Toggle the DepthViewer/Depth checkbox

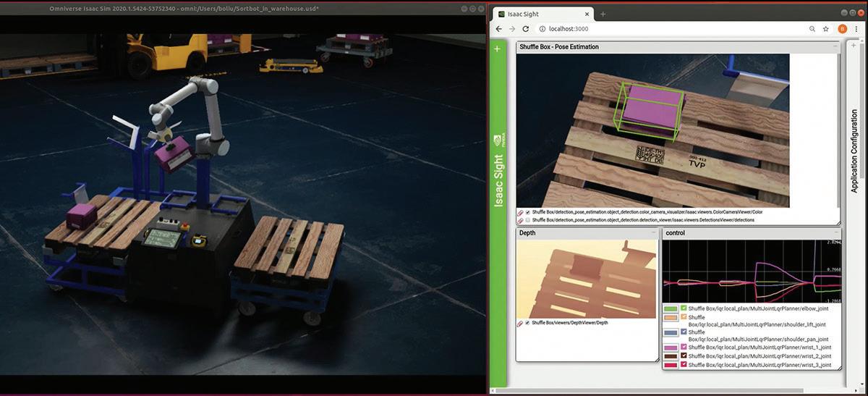[527, 323]
